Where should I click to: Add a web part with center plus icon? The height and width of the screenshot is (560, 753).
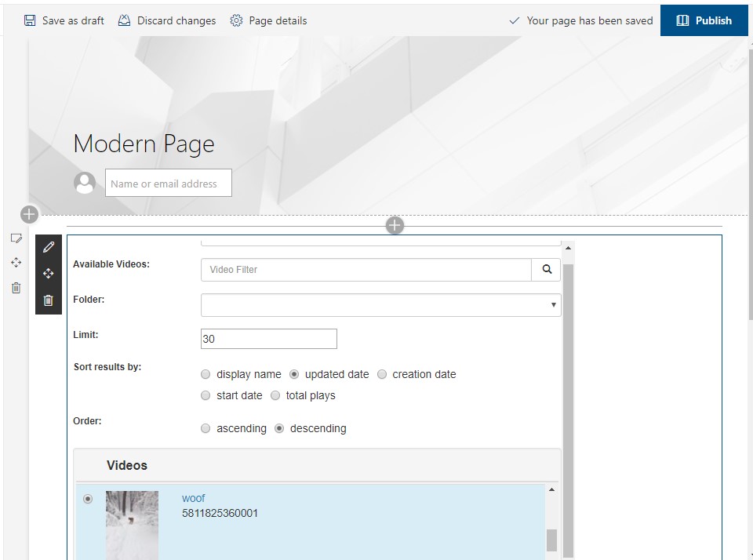(x=395, y=226)
